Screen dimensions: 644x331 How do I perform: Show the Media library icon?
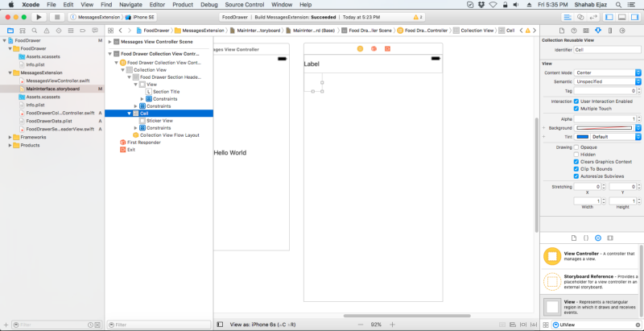click(610, 238)
